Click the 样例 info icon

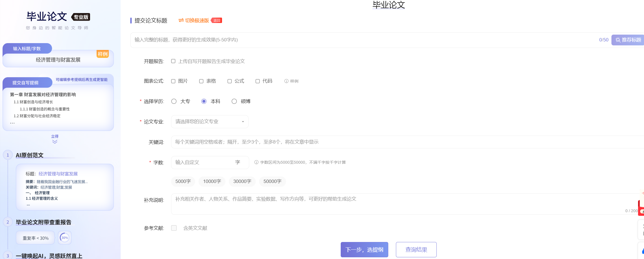click(286, 81)
